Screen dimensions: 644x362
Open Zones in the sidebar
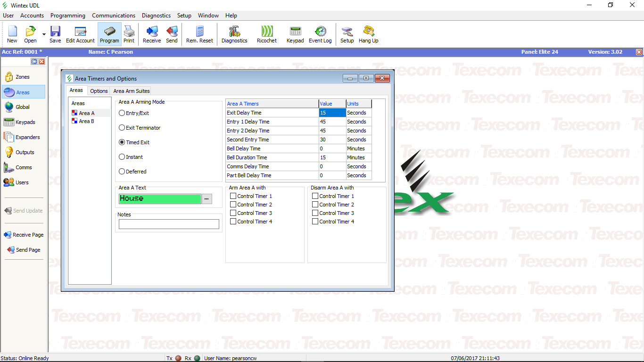click(x=23, y=77)
